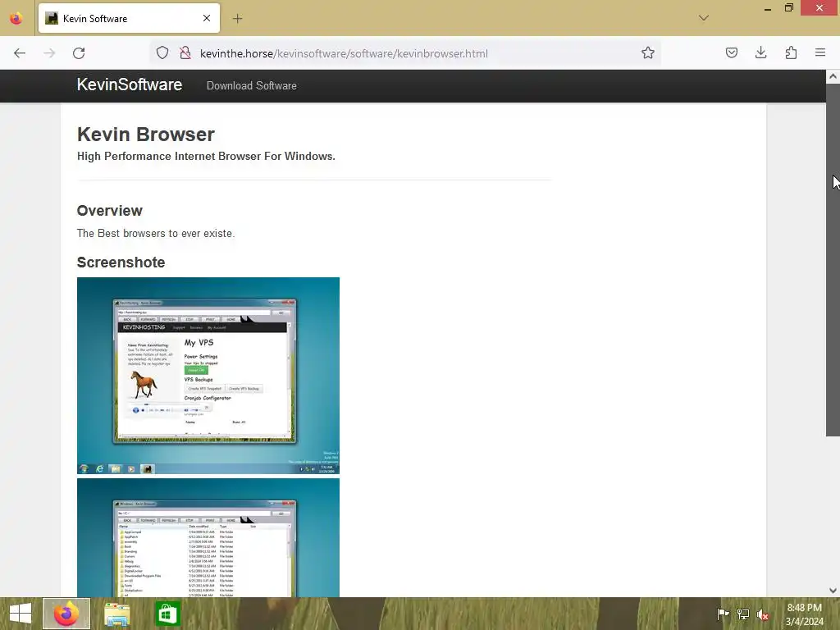840x630 pixels.
Task: Click the KevinSoftware brand link
Action: click(x=129, y=84)
